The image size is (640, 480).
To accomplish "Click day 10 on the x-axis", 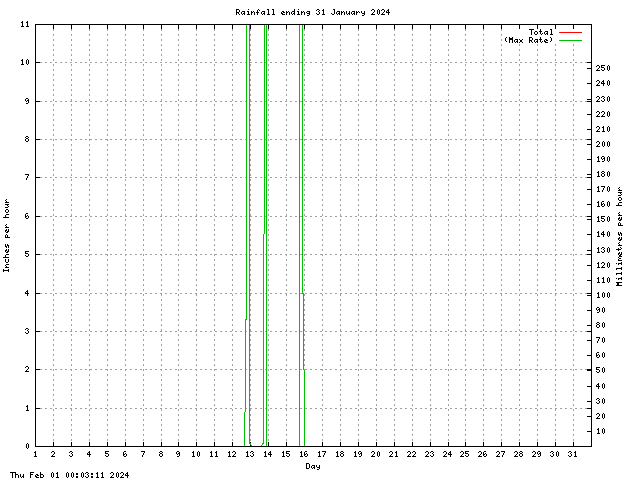I will (196, 454).
